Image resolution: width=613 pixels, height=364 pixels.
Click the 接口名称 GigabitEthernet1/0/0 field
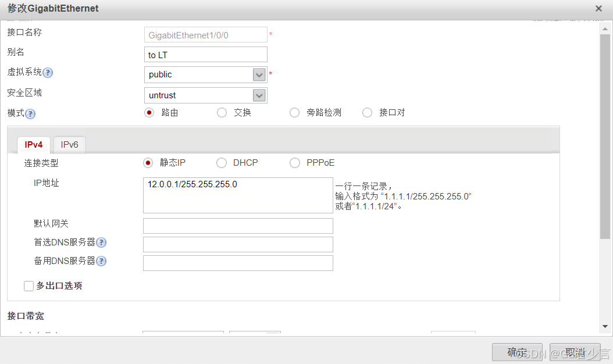[206, 35]
